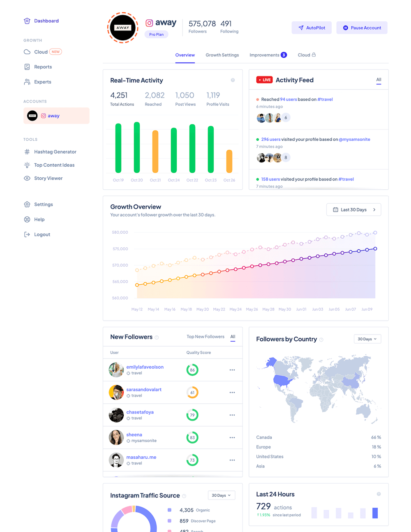Open the Story Viewer tool
411x532 pixels.
click(48, 178)
